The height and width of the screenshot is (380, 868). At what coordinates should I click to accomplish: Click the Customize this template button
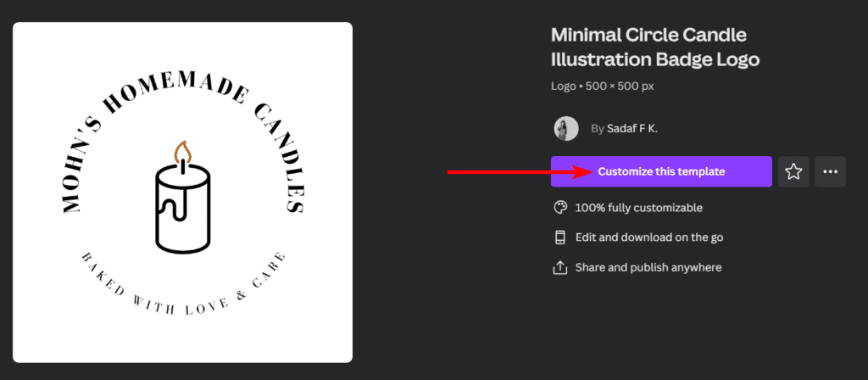[661, 171]
